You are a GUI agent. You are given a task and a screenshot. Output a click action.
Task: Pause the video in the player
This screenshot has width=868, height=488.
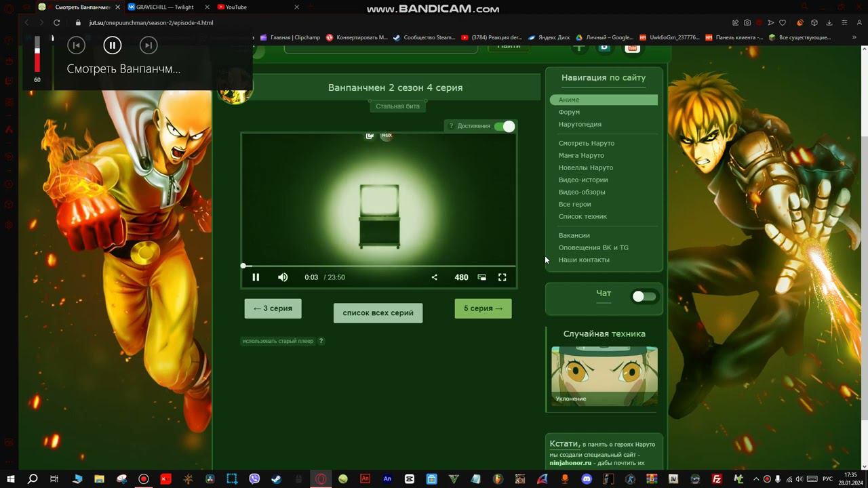[x=256, y=277]
